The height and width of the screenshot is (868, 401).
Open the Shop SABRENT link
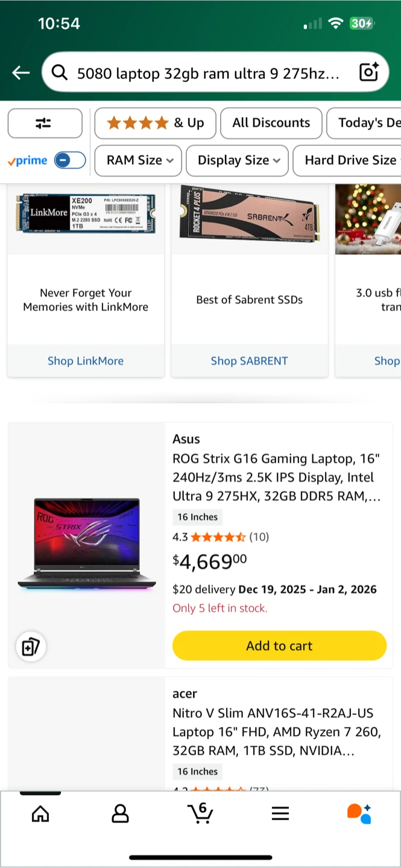pyautogui.click(x=249, y=361)
